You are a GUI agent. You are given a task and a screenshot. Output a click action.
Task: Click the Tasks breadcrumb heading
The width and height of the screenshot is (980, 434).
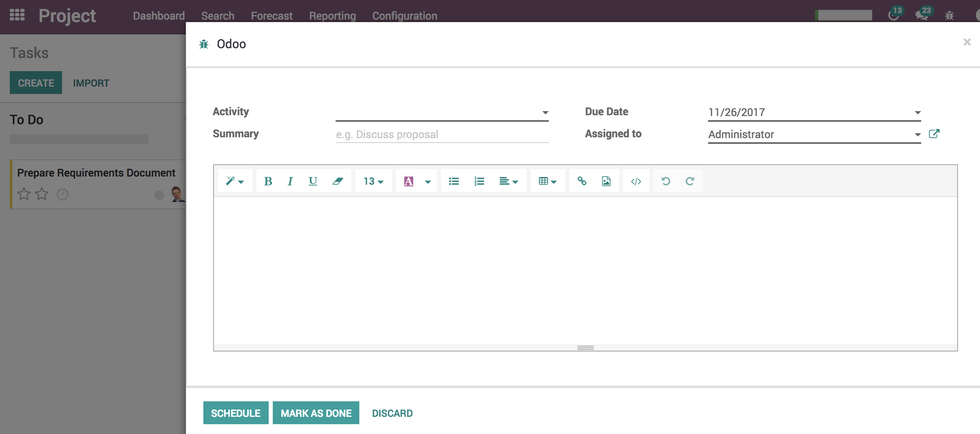pyautogui.click(x=29, y=53)
